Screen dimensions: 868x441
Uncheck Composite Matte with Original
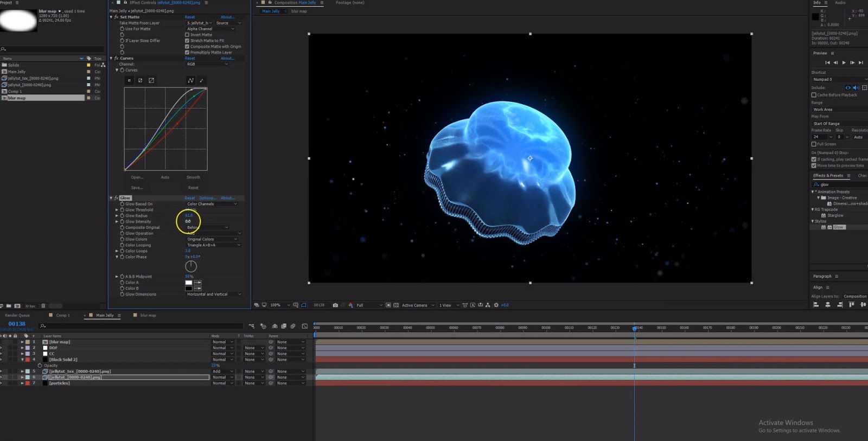[x=187, y=47]
